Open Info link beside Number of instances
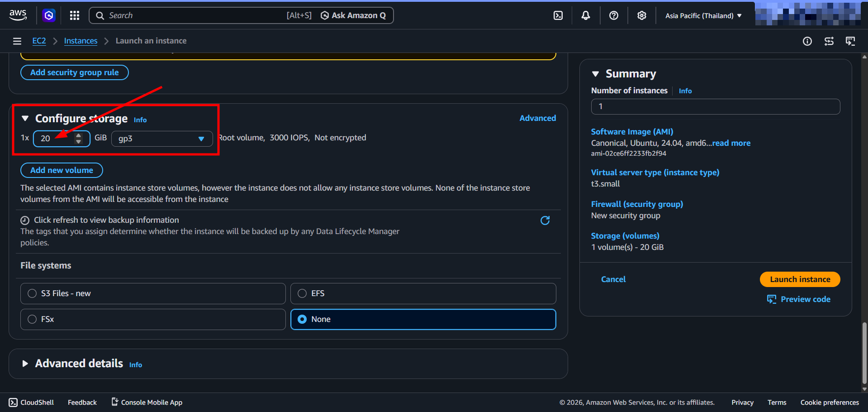868x412 pixels. click(685, 91)
